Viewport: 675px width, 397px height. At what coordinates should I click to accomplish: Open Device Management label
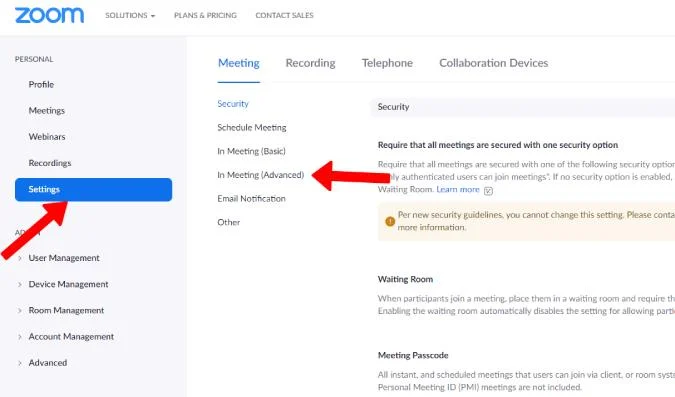pos(68,284)
